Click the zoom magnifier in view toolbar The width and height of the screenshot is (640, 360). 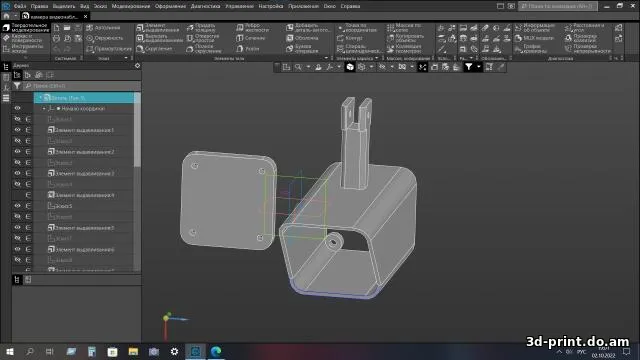[298, 67]
